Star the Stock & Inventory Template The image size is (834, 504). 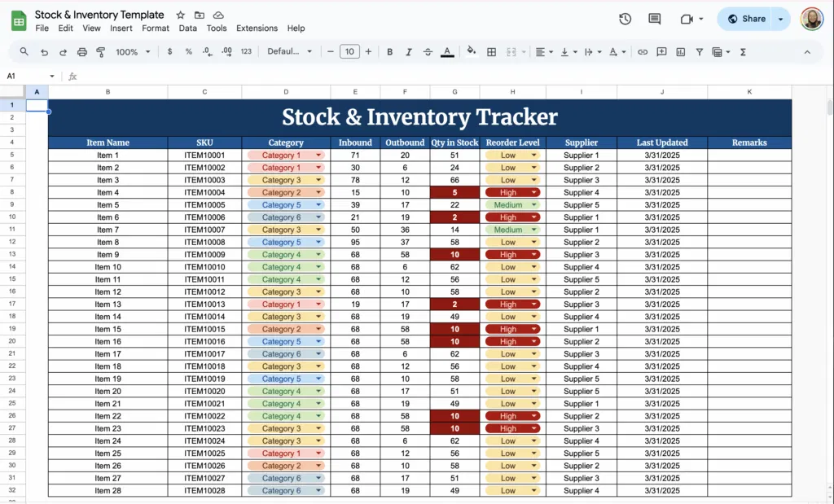click(x=181, y=14)
